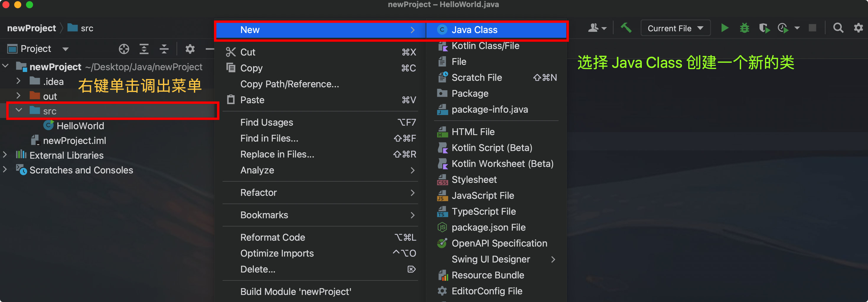Select Resource Bundle
Viewport: 868px width, 302px height.
pos(496,275)
